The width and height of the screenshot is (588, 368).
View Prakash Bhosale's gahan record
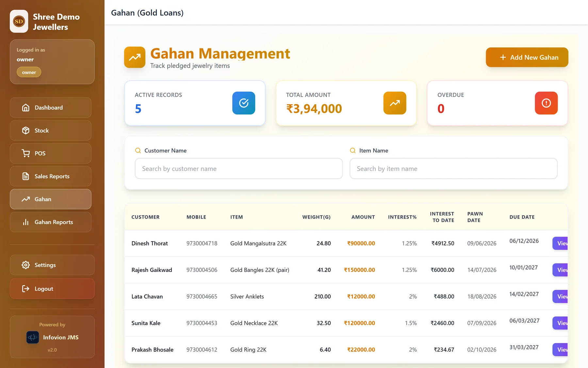pyautogui.click(x=560, y=350)
